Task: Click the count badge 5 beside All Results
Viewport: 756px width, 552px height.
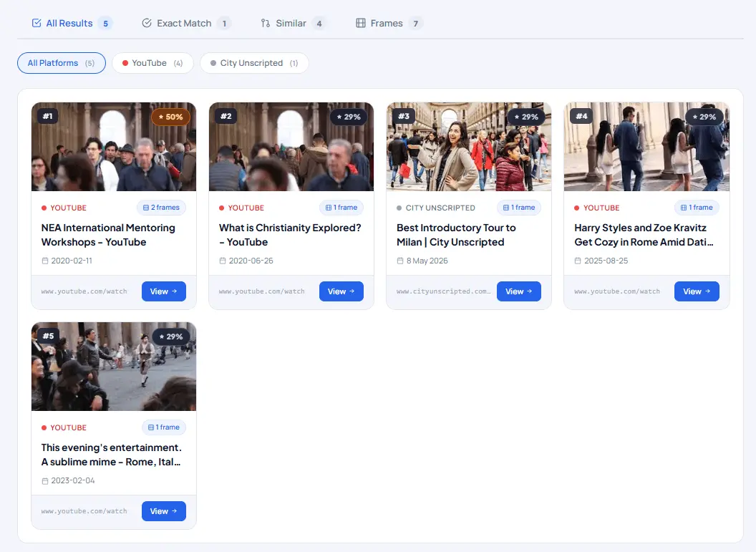Action: 105,23
